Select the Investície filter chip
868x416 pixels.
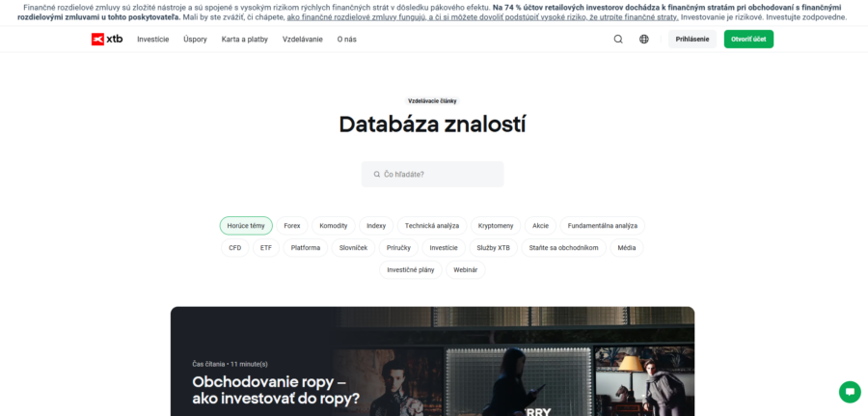point(444,248)
